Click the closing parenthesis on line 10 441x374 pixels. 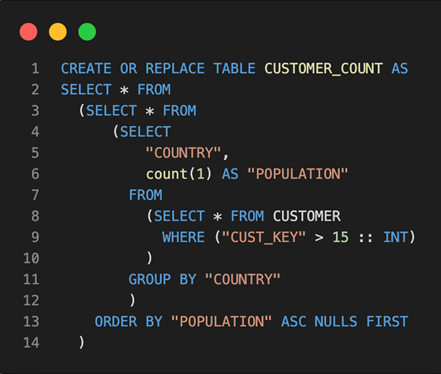[150, 258]
